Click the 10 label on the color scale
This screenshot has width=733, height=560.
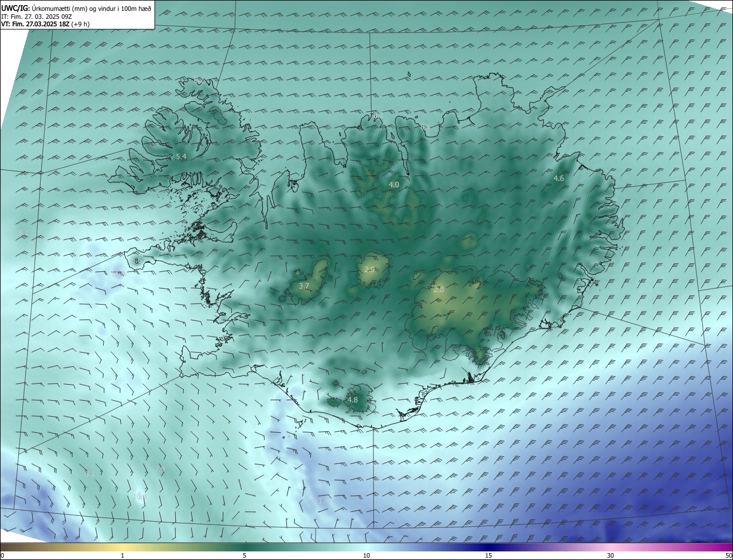click(366, 555)
